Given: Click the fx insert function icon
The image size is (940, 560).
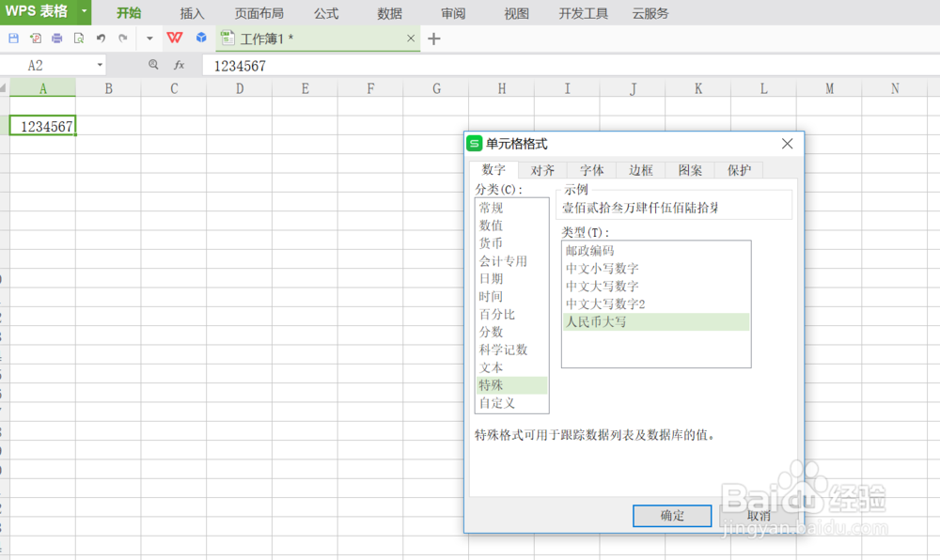Looking at the screenshot, I should (x=180, y=65).
